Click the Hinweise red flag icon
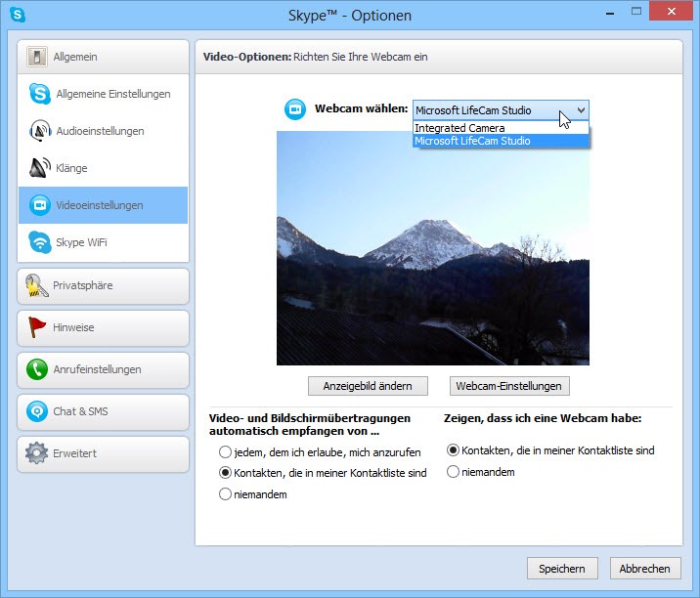The height and width of the screenshot is (598, 700). tap(37, 327)
